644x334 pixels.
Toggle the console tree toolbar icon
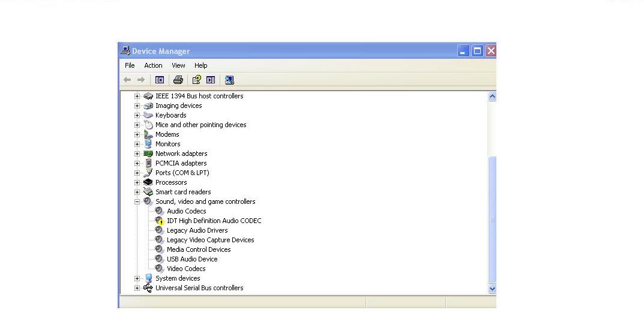(160, 80)
